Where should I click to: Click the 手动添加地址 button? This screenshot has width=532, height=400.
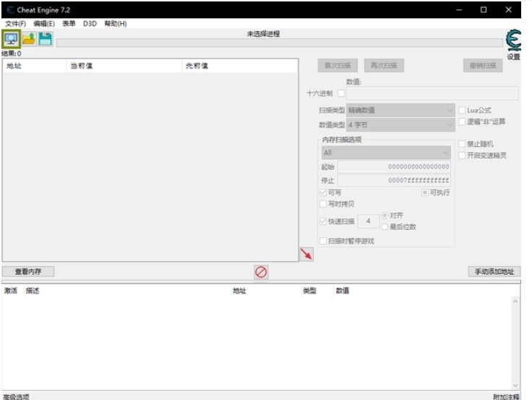(x=494, y=271)
